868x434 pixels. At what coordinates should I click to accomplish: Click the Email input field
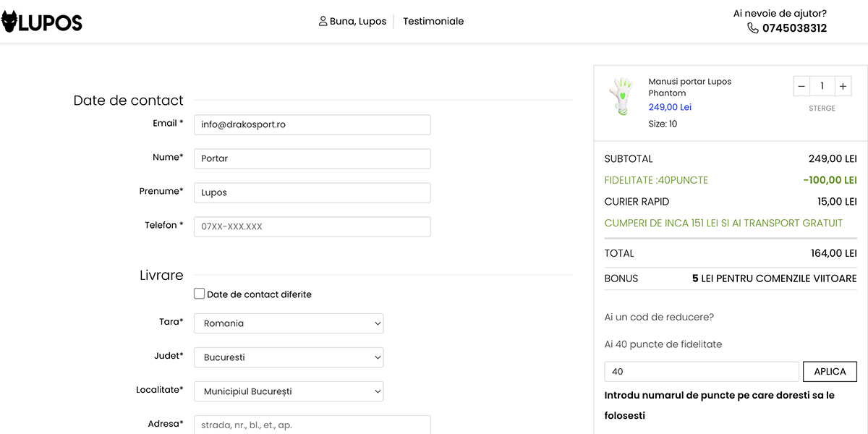pos(312,124)
